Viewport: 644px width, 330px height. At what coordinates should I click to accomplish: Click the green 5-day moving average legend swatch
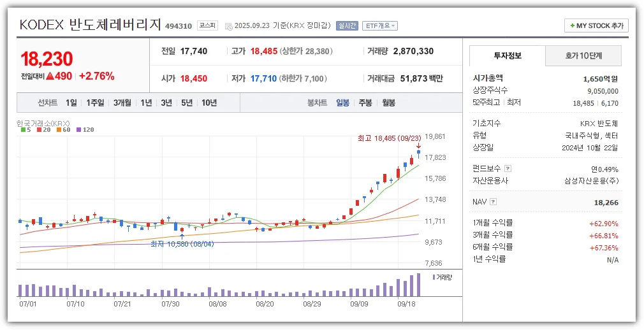(23, 129)
